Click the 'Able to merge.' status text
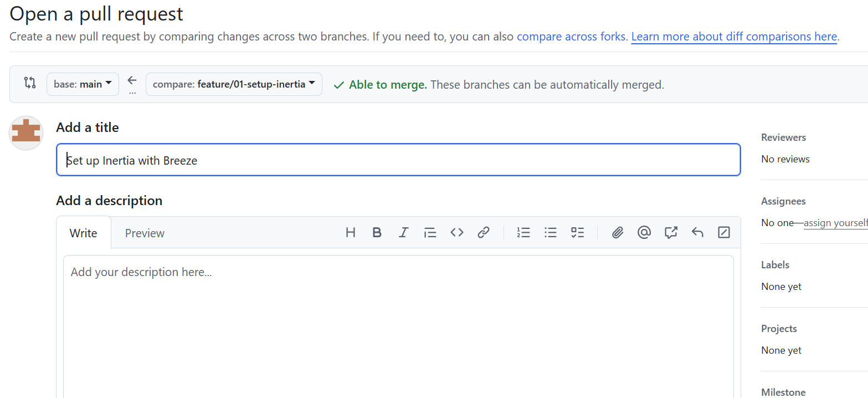Screen dimensions: 868x398 click(388, 85)
